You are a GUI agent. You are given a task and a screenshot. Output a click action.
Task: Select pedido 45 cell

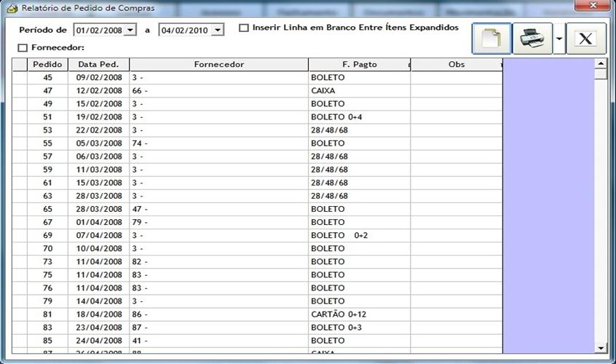pos(47,78)
